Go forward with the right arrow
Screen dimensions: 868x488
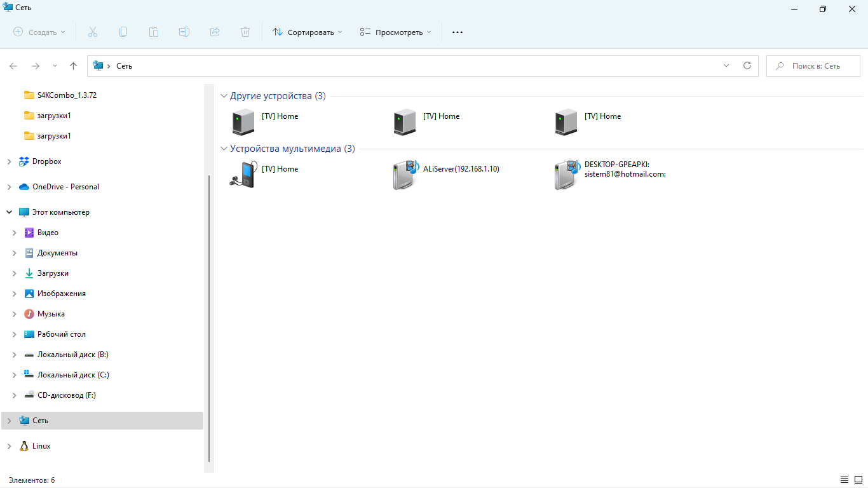[x=36, y=66]
